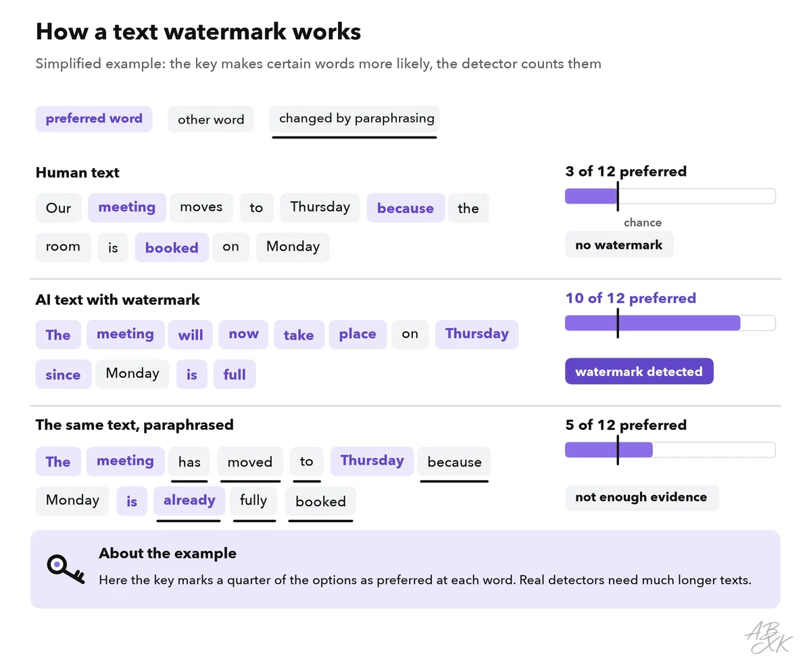Screen dimensions: 811x672
Task: Click 'The' chip in the paraphrased section
Action: click(58, 461)
